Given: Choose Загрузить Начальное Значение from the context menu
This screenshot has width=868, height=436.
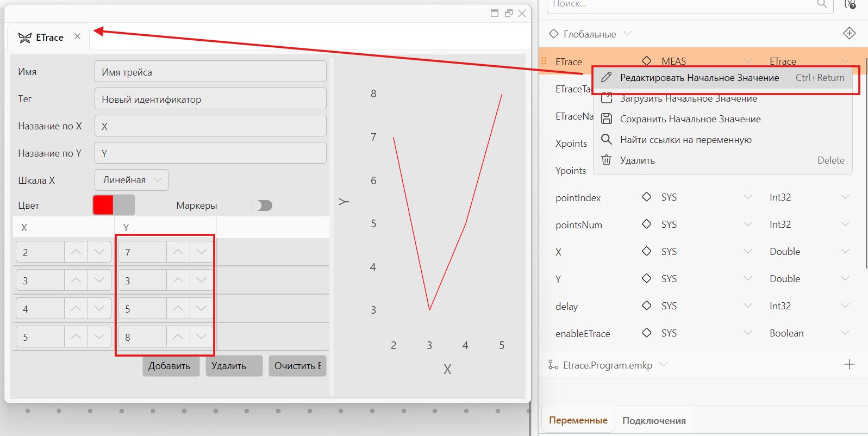Looking at the screenshot, I should 688,98.
